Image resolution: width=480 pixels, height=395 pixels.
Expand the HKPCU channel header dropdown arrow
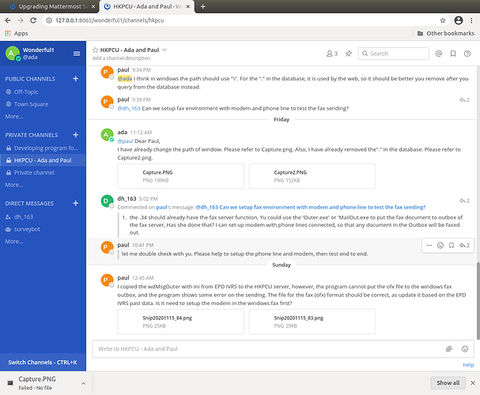165,50
